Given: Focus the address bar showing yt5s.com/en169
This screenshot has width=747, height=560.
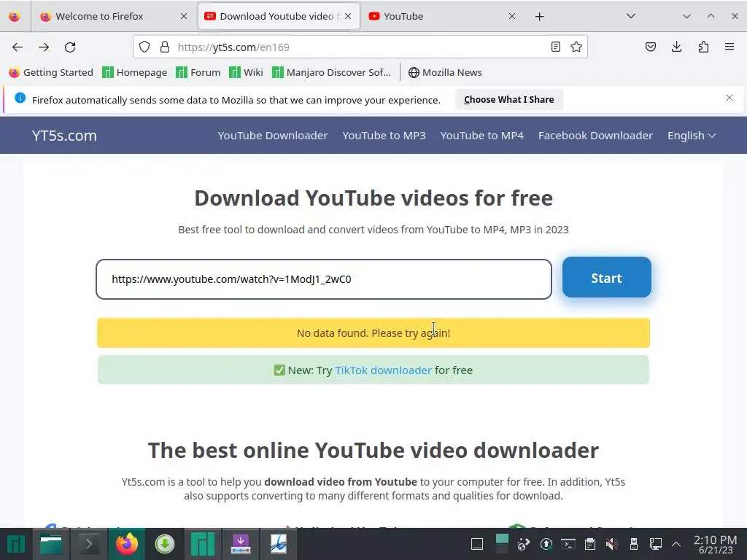Looking at the screenshot, I should [360, 47].
